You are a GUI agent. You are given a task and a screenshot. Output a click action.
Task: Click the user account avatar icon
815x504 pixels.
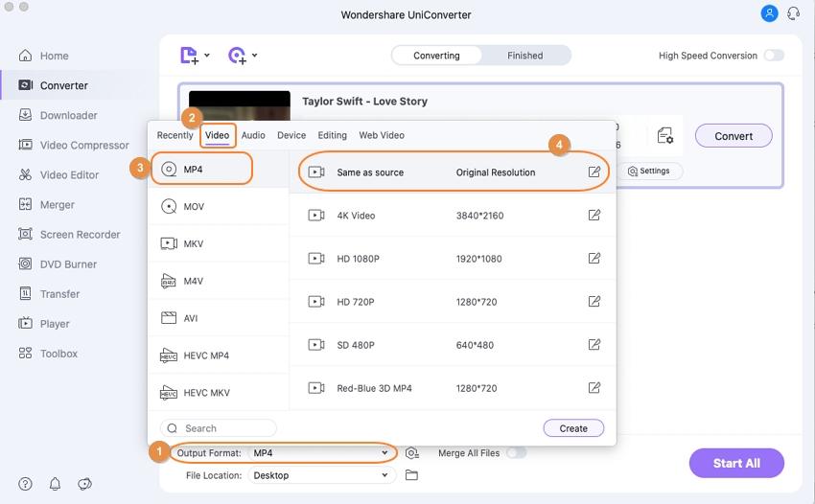(x=769, y=14)
